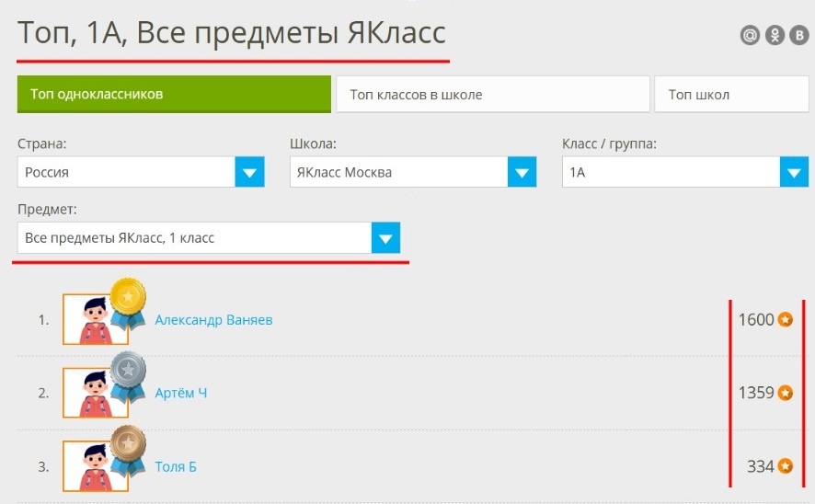This screenshot has width=815, height=504.
Task: Open avatar of Артём Ч
Action: (95, 393)
